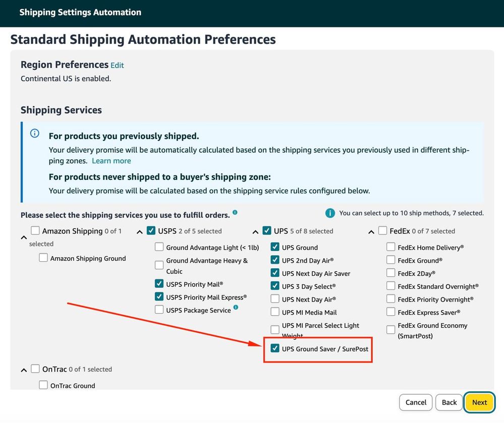The height and width of the screenshot is (423, 504).
Task: Click the Cancel button
Action: pyautogui.click(x=416, y=402)
